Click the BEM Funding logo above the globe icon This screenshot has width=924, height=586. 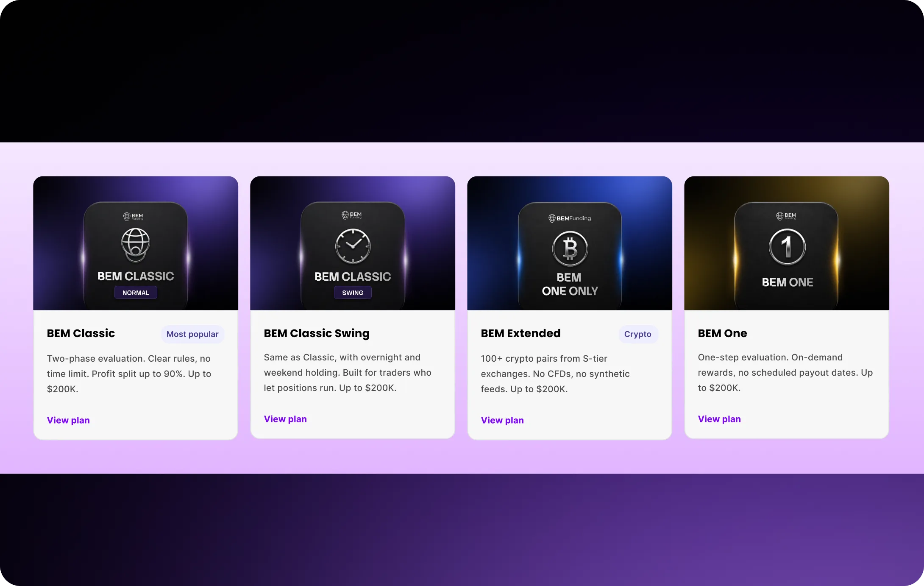pos(133,216)
